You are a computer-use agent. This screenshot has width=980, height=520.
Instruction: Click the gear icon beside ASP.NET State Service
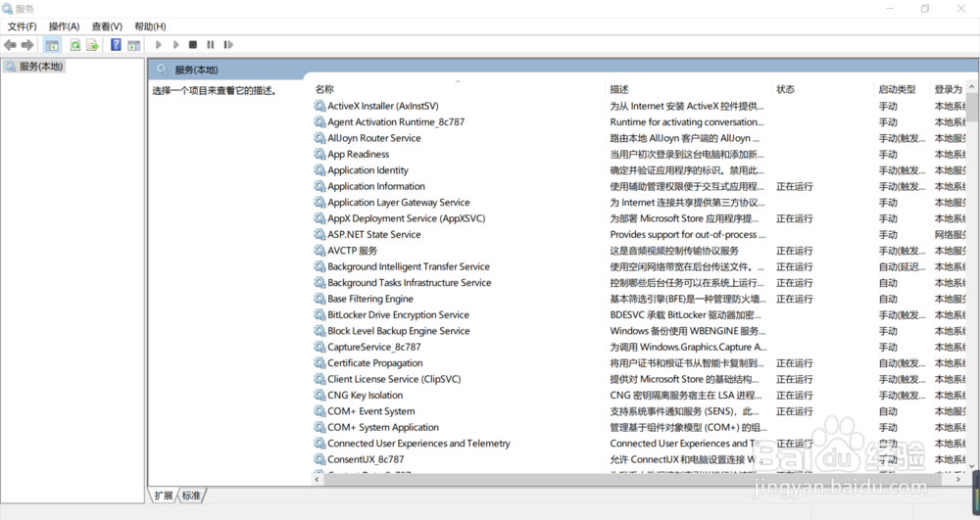319,235
